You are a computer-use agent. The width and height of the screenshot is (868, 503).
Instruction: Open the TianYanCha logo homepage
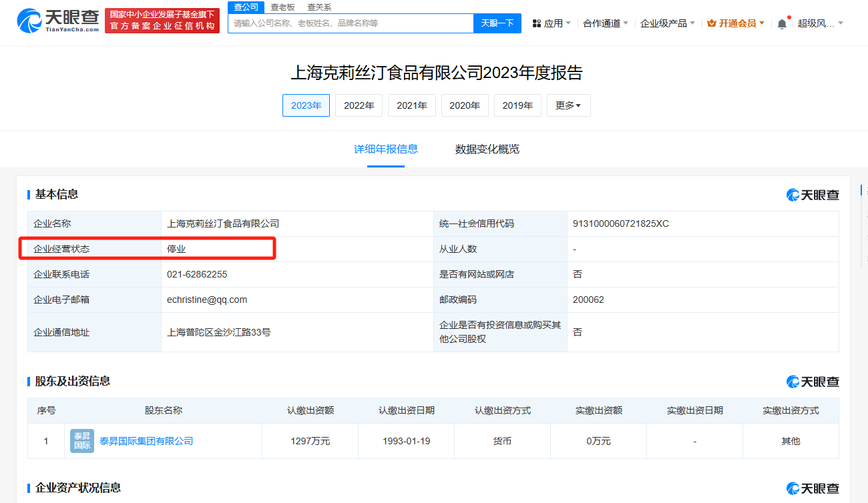[58, 21]
